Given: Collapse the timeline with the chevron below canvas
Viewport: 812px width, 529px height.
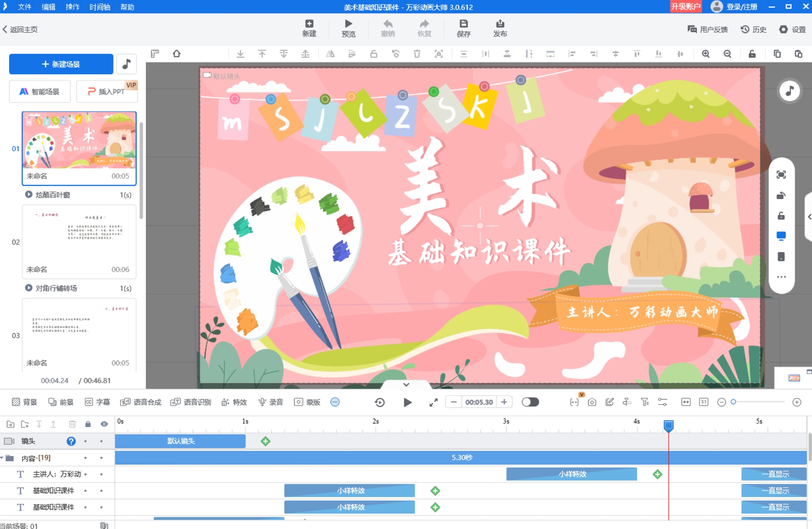Looking at the screenshot, I should [x=406, y=385].
